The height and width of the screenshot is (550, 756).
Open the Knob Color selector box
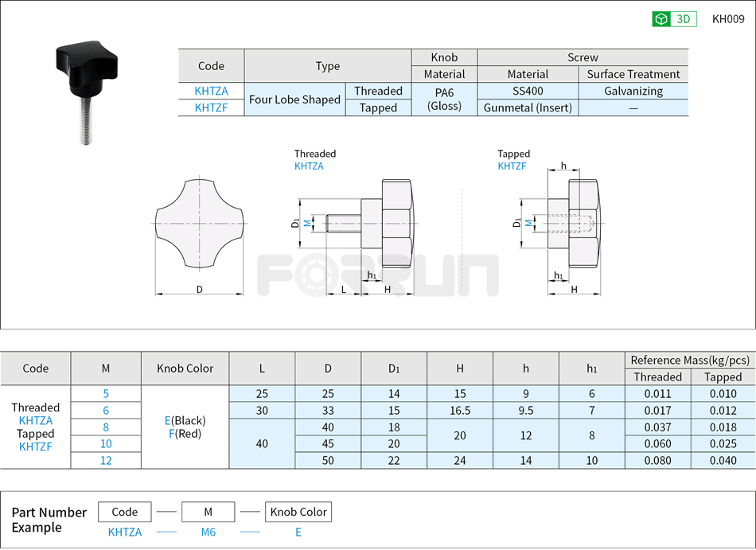click(298, 512)
